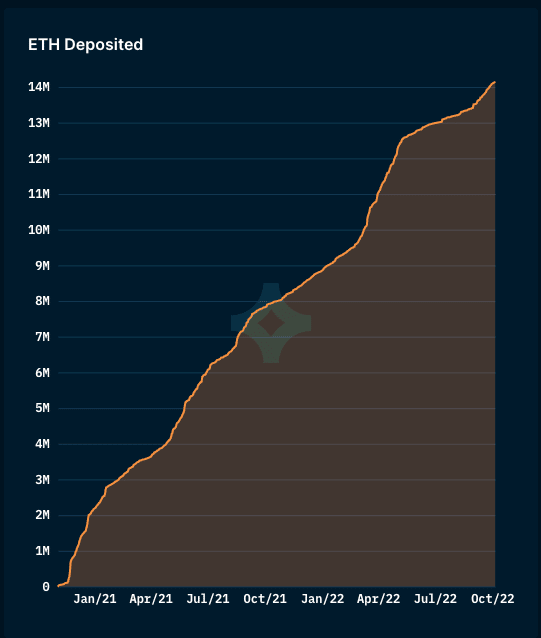
Task: Click the 2M y-axis label
Action: click(42, 515)
